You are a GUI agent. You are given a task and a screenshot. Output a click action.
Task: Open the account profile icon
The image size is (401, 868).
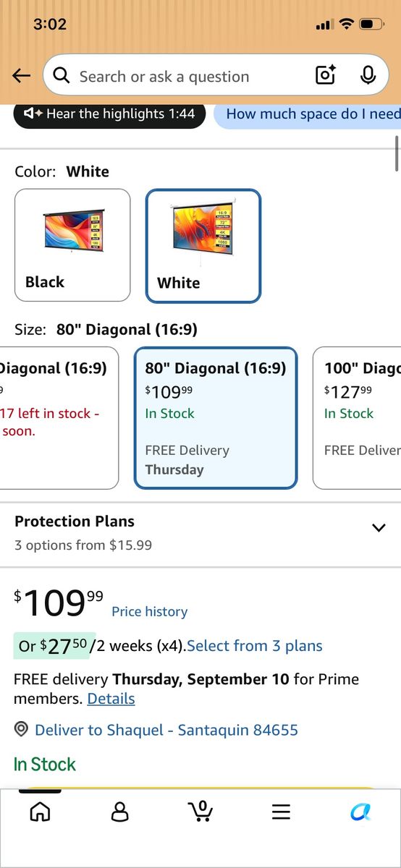120,812
